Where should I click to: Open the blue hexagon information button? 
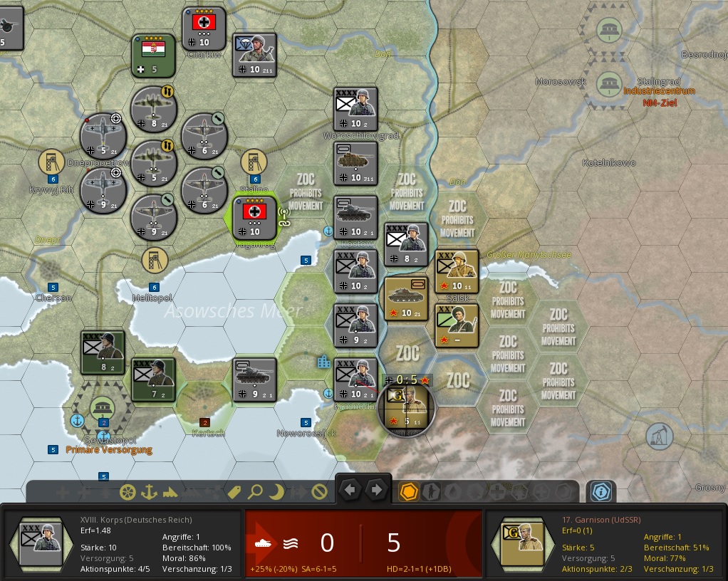tap(600, 491)
